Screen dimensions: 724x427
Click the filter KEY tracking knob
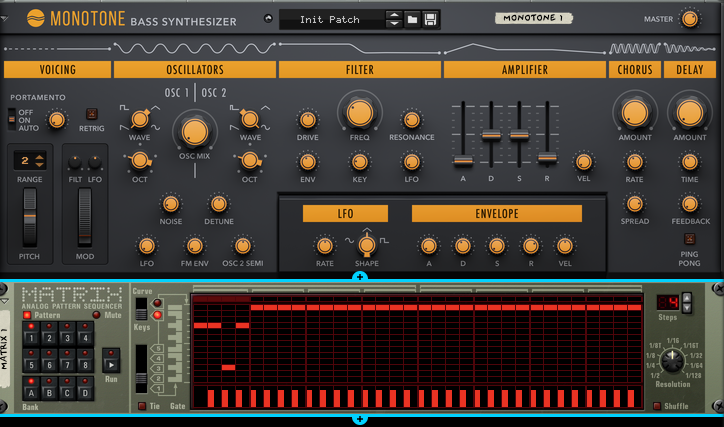tap(360, 162)
